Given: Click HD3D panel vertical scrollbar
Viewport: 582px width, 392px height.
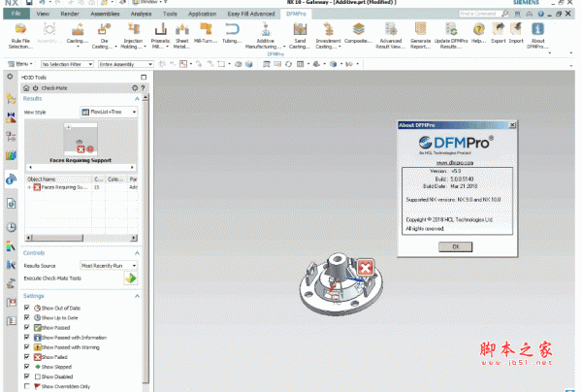Looking at the screenshot, I should (x=145, y=242).
